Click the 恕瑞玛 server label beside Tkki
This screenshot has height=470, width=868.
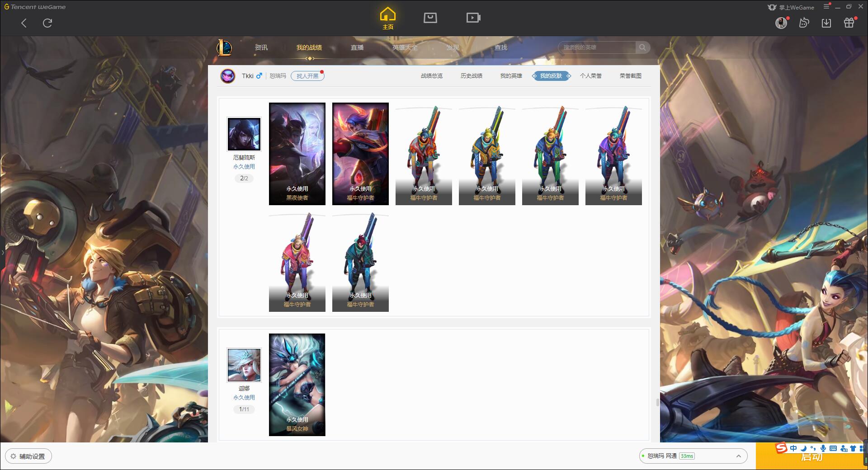278,76
